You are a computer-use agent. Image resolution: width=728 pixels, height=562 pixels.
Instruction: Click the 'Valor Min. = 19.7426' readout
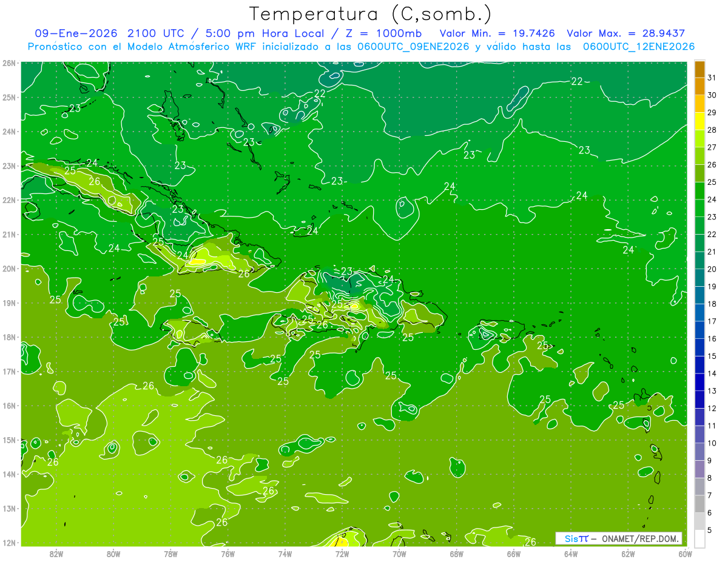(x=497, y=33)
